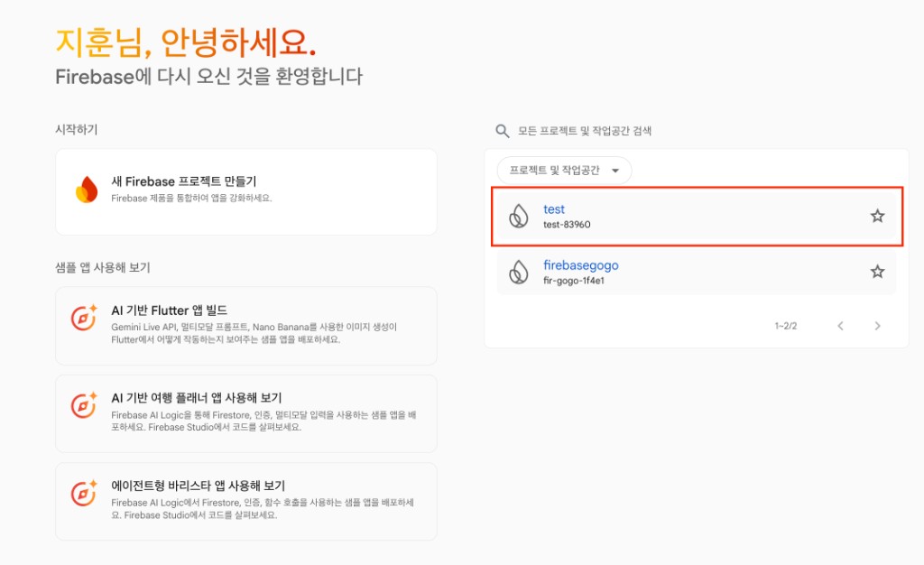Open the firebasegogo project link
The height and width of the screenshot is (565, 924).
pos(581,265)
